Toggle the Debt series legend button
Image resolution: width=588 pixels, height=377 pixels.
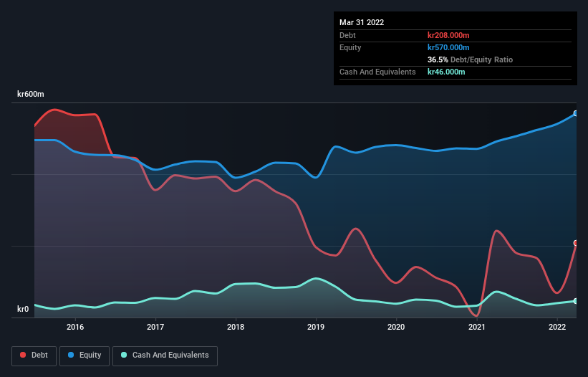click(34, 355)
